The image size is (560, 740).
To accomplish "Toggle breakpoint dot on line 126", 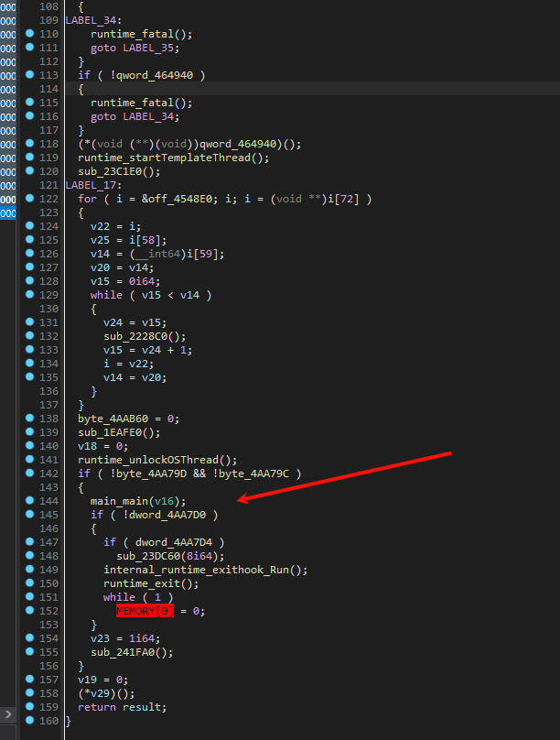I will click(29, 253).
